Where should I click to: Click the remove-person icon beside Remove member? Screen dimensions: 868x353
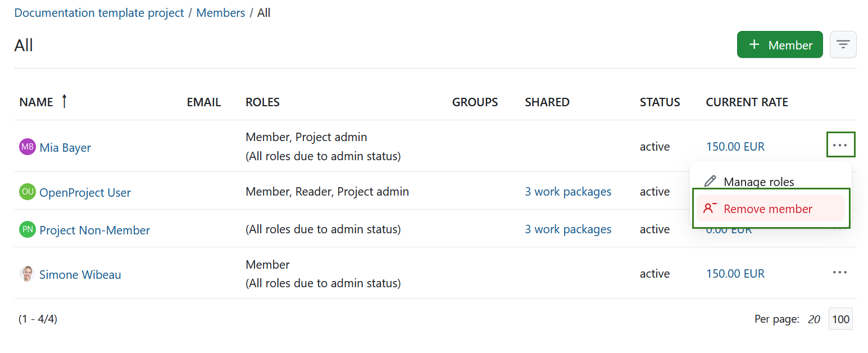click(x=710, y=207)
